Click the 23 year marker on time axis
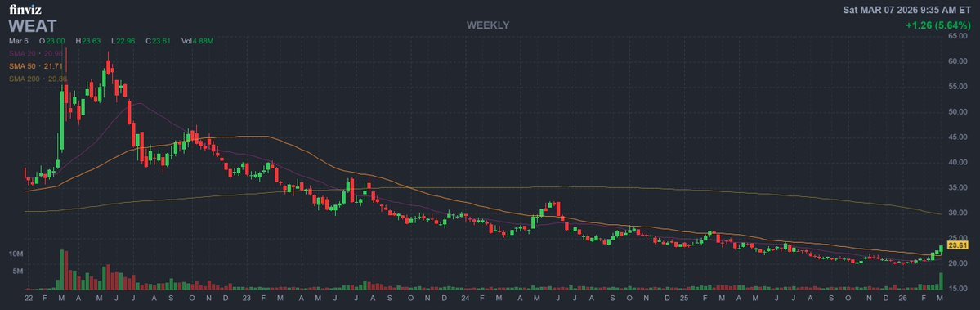The image size is (980, 310). (246, 299)
